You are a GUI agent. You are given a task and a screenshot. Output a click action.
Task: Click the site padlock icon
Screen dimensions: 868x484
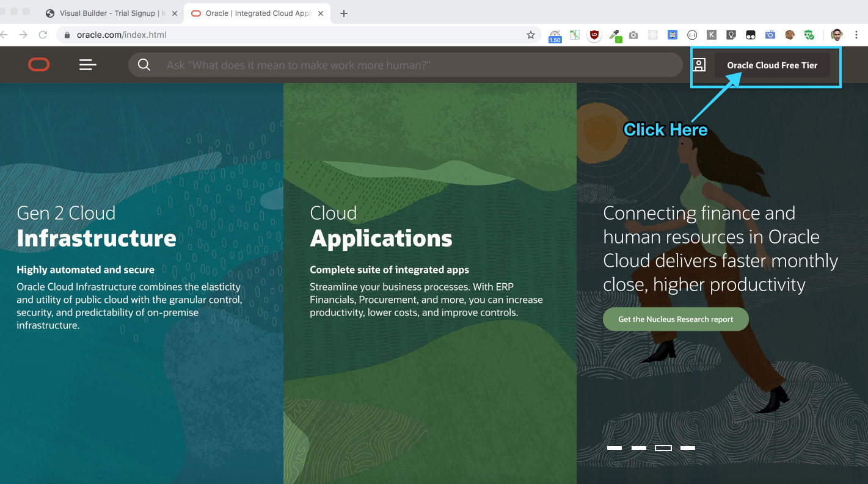(x=68, y=35)
